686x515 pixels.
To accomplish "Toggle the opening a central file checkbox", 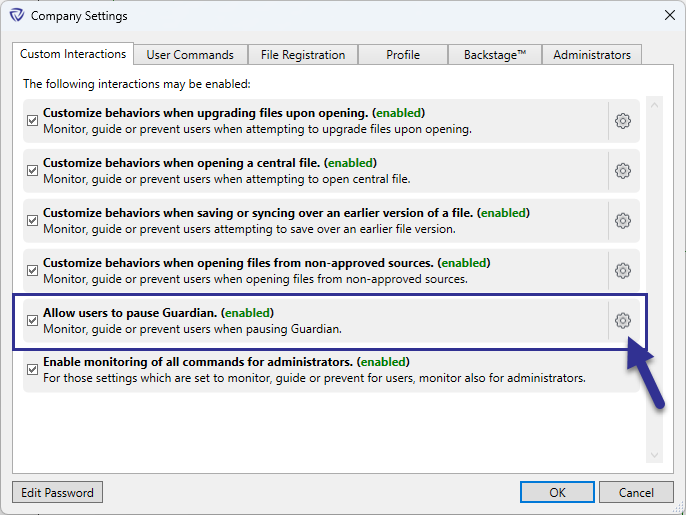I will tap(33, 171).
